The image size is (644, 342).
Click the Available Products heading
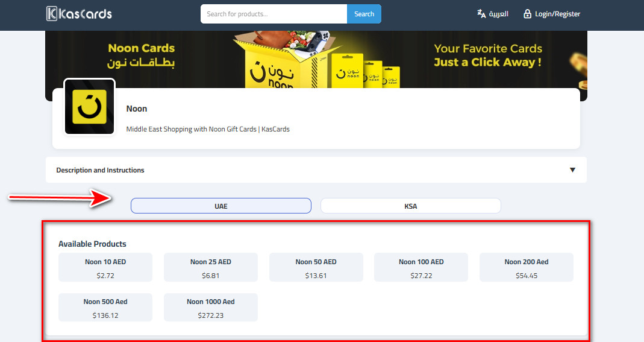(92, 244)
